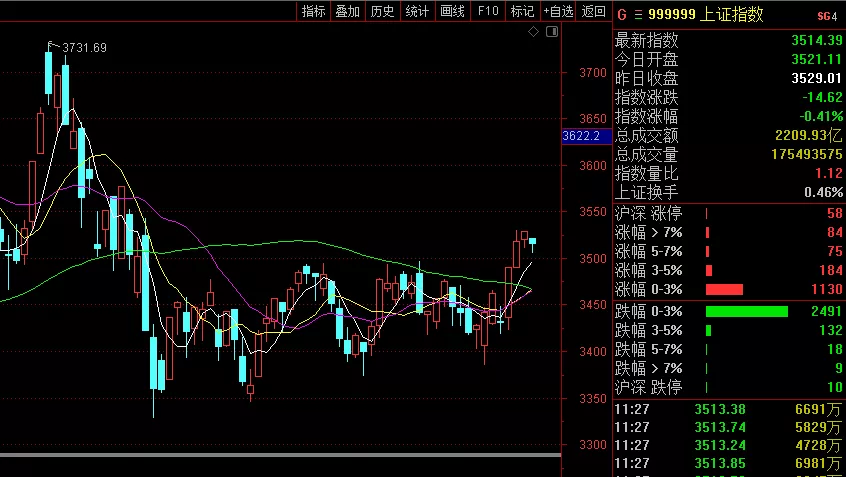
Task: Click the 3700 axis price label
Action: tap(593, 73)
